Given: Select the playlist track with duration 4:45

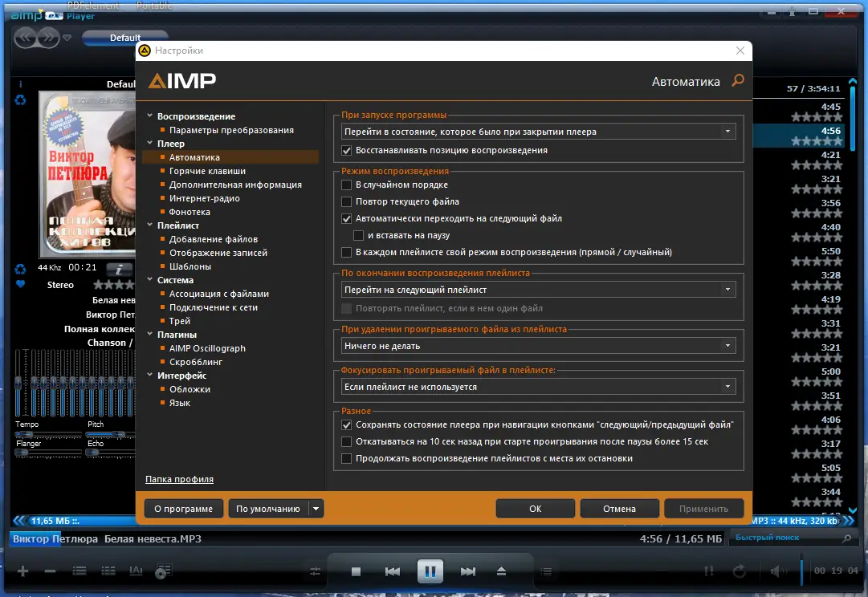Looking at the screenshot, I should [x=800, y=112].
